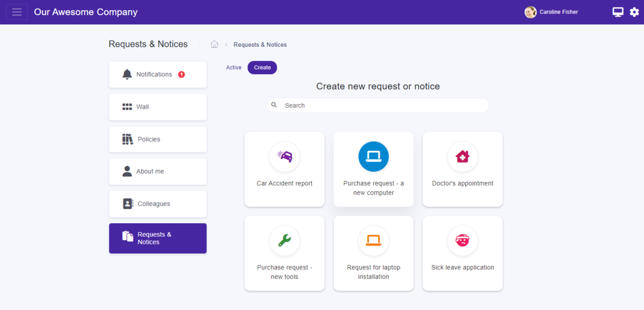Click the Create new request or notice heading
The width and height of the screenshot is (644, 310).
378,86
